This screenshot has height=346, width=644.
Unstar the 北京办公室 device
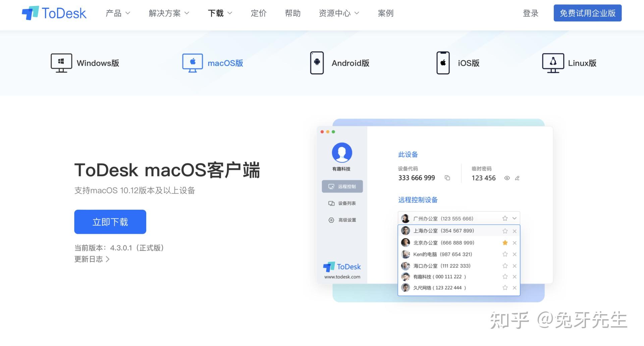pos(505,243)
